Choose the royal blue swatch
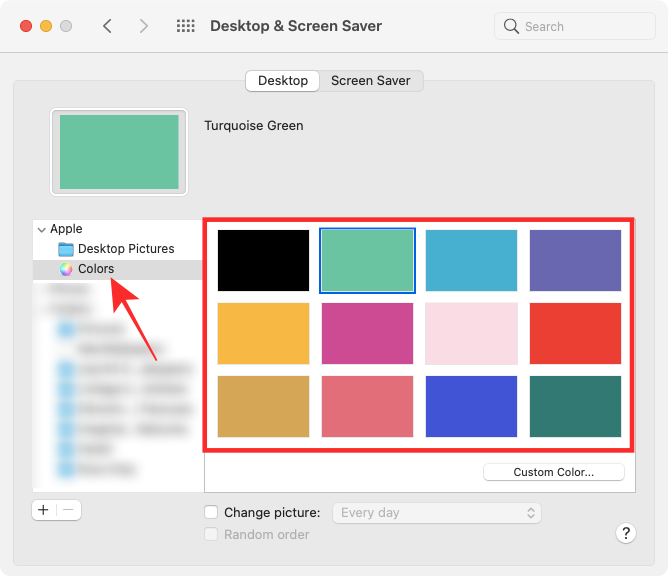Viewport: 668px width, 576px height. [471, 406]
